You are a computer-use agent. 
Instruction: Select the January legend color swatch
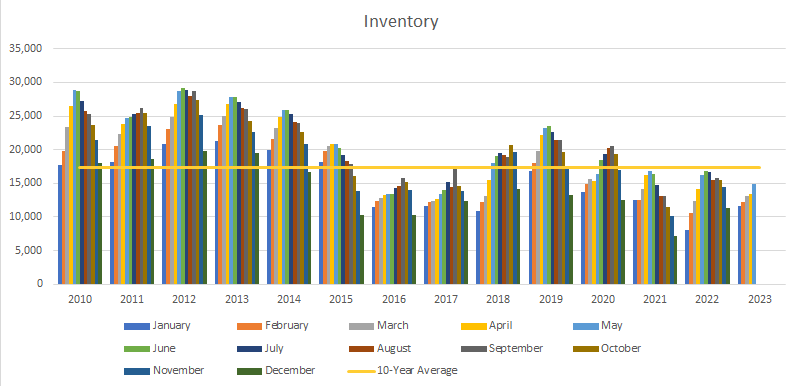(x=137, y=326)
